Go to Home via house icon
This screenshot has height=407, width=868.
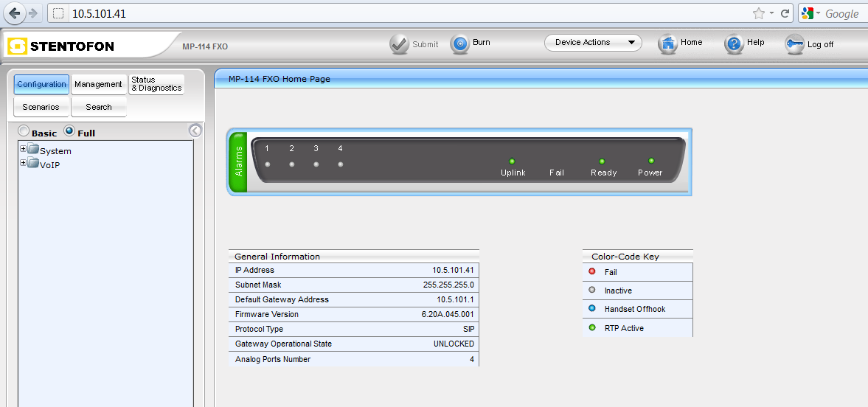tap(668, 44)
